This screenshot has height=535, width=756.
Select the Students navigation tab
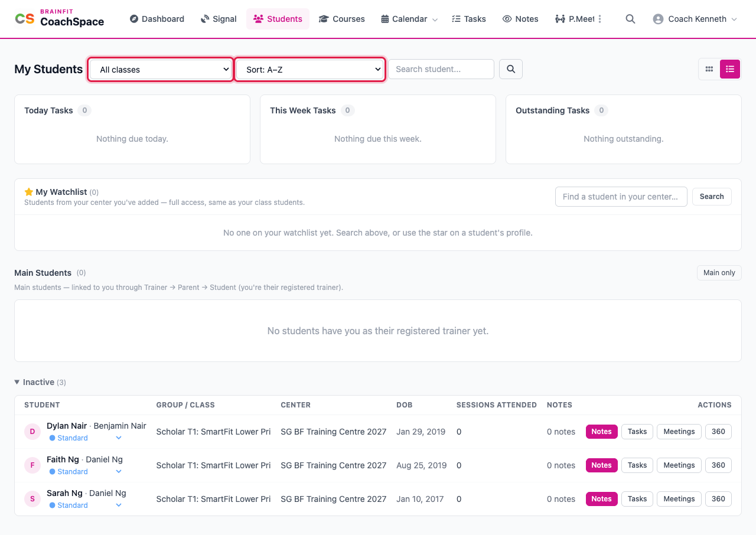pyautogui.click(x=278, y=19)
